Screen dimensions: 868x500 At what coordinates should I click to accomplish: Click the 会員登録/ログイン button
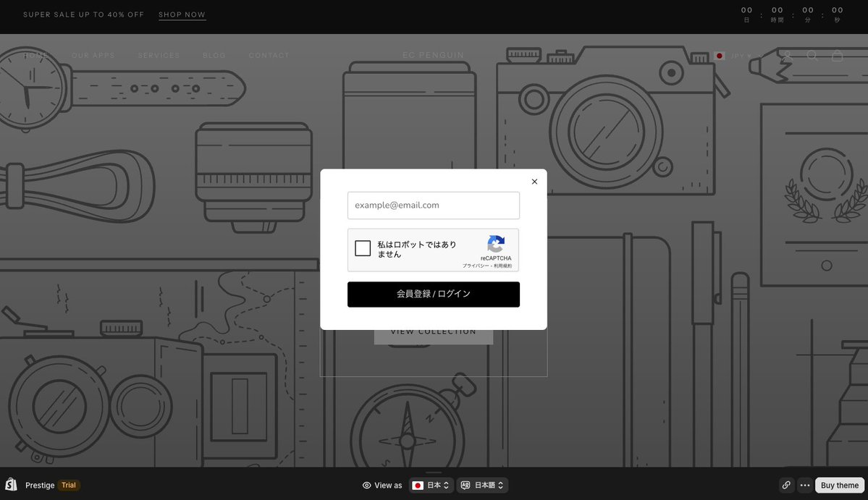point(434,295)
